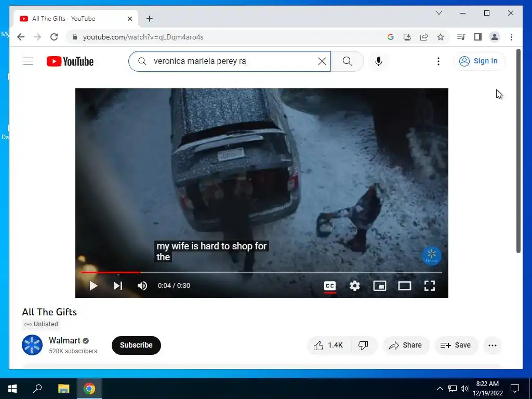The height and width of the screenshot is (399, 532).
Task: Open video player settings gear
Action: (x=354, y=286)
